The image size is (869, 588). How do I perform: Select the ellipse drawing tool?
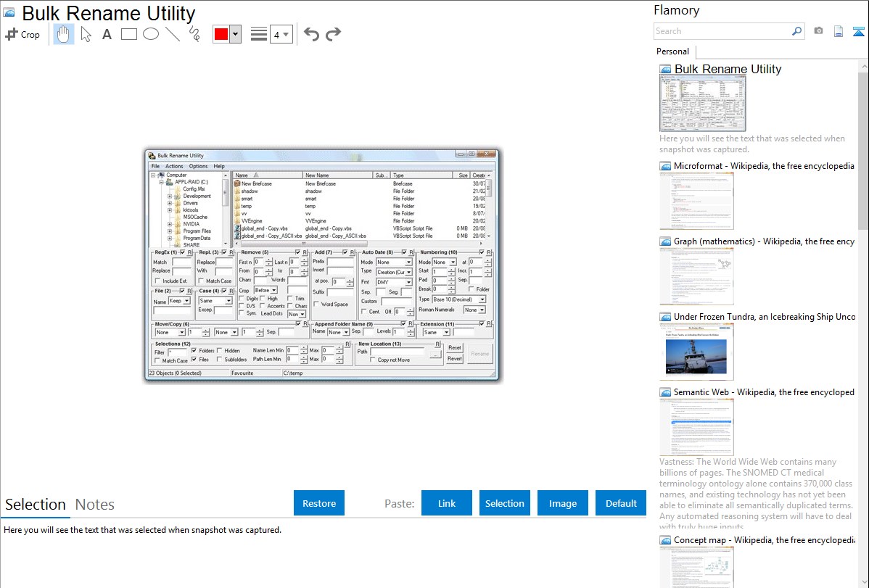click(151, 34)
